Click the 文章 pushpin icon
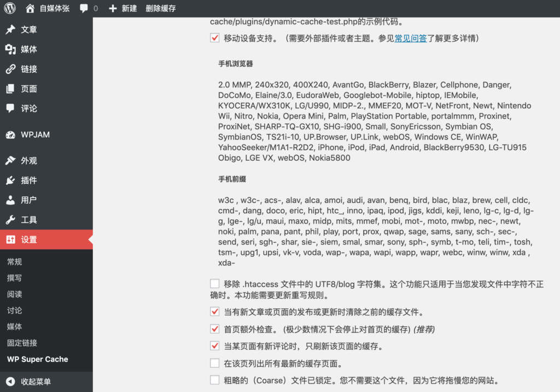The image size is (560, 392). coord(10,30)
